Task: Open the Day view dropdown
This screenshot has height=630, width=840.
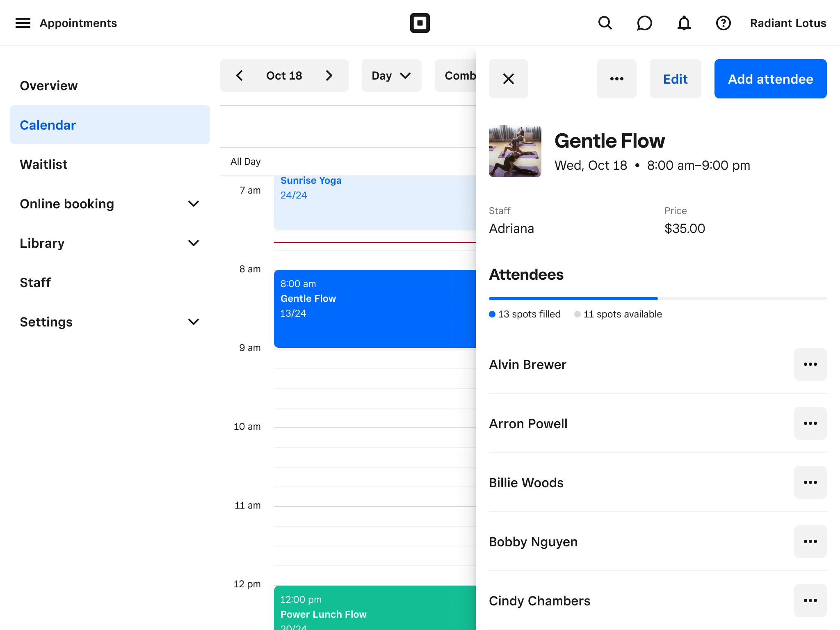Action: click(x=391, y=75)
